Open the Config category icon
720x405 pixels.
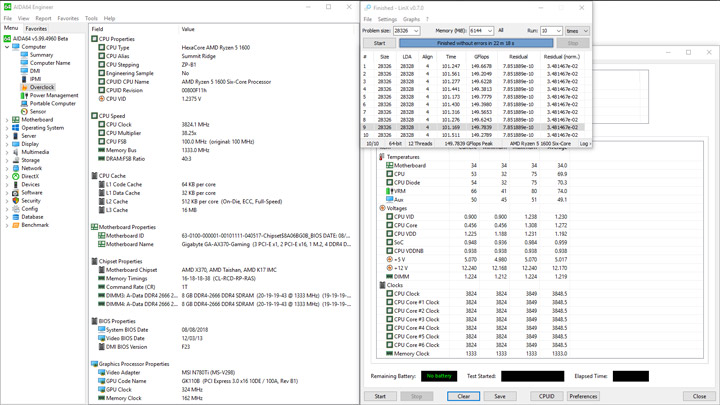[x=16, y=209]
